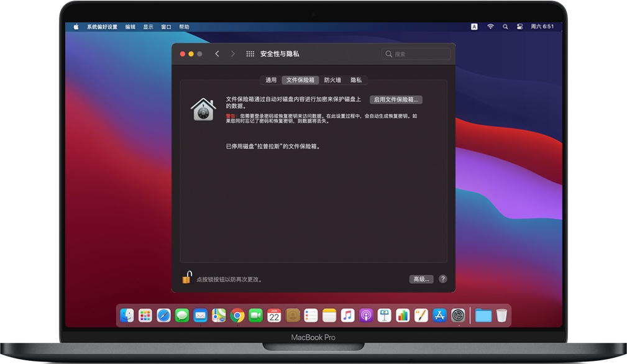Click the Show All preferences grid icon
The width and height of the screenshot is (627, 364).
(250, 53)
